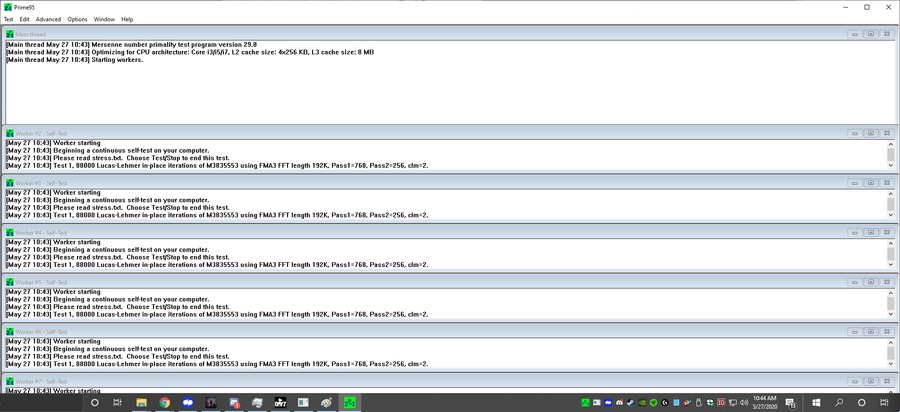Click the Prime95 icon in the taskbar
900x412 pixels.
350,402
